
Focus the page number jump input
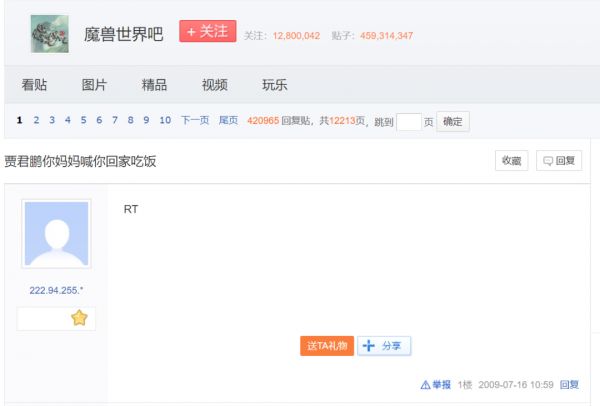pos(408,122)
